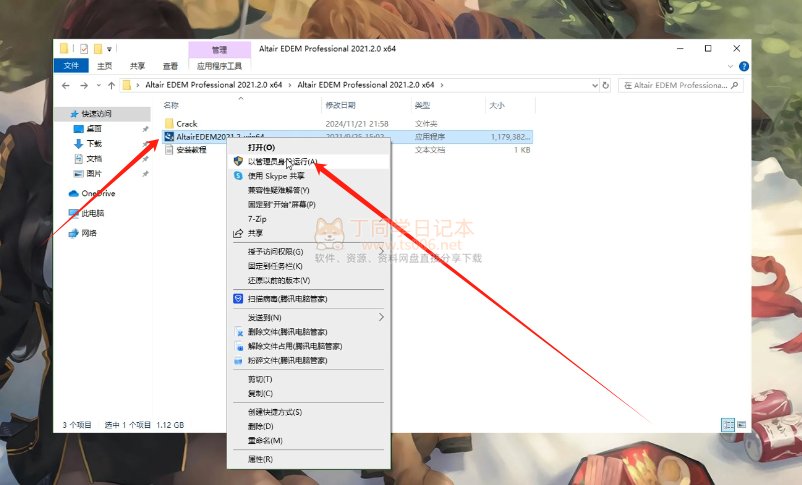Sort by the 名称 column header

click(x=171, y=105)
